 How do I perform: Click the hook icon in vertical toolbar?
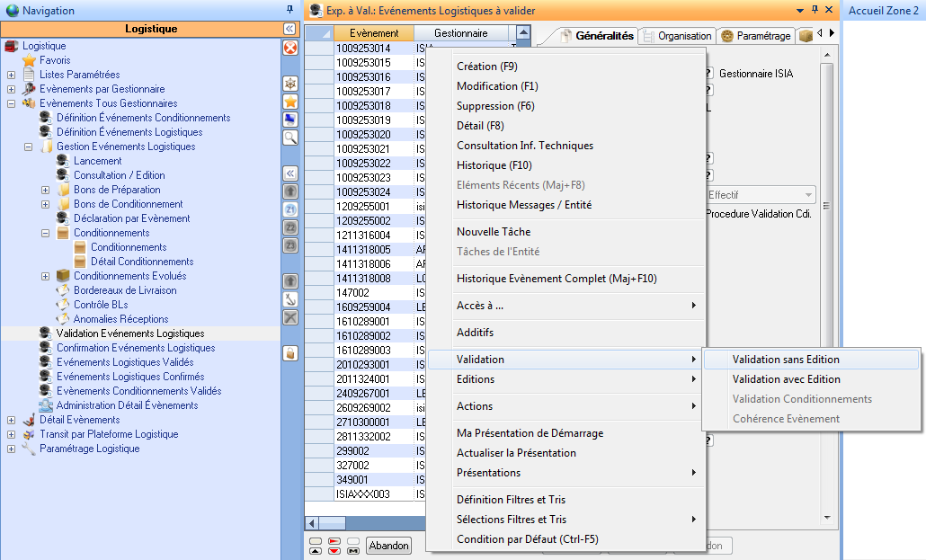pyautogui.click(x=290, y=299)
